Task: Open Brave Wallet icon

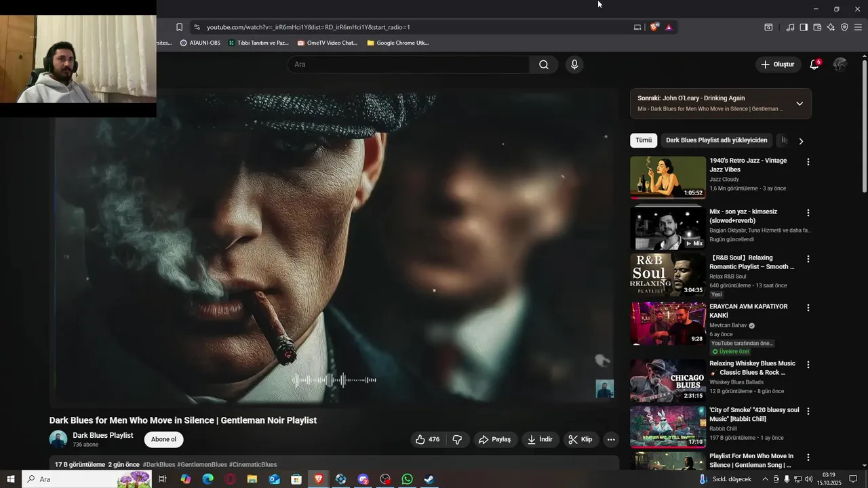Action: [817, 27]
